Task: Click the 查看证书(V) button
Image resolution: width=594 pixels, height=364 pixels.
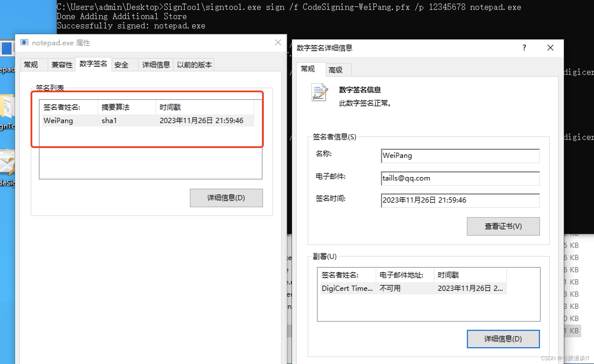Action: point(503,226)
